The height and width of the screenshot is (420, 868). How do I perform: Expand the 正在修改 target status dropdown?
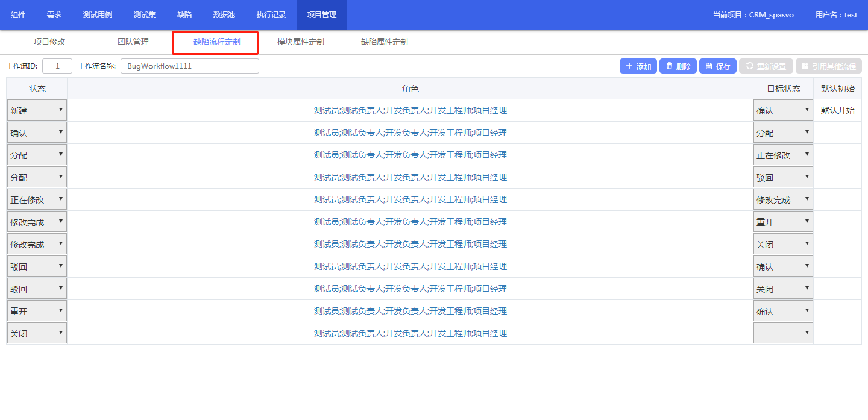(x=782, y=155)
